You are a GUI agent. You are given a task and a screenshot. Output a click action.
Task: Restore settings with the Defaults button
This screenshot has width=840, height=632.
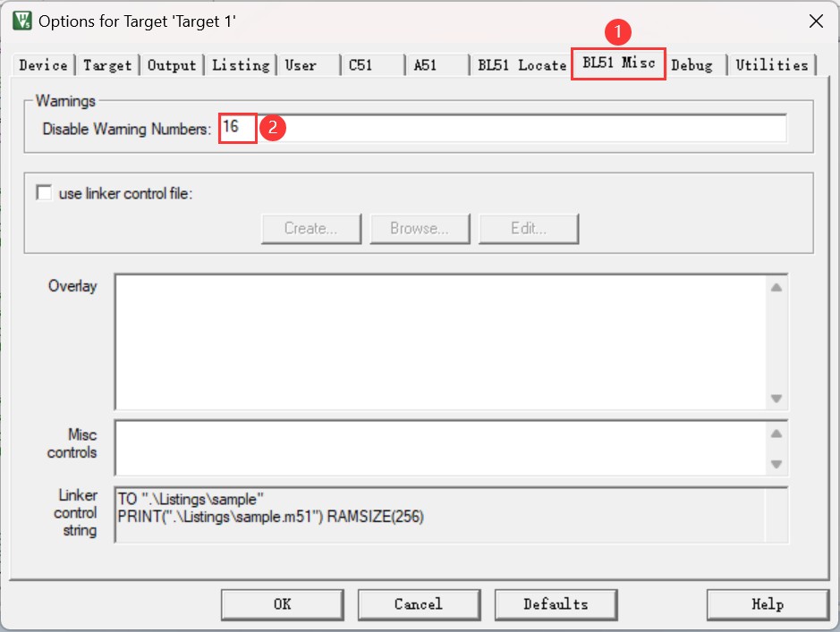pyautogui.click(x=556, y=604)
